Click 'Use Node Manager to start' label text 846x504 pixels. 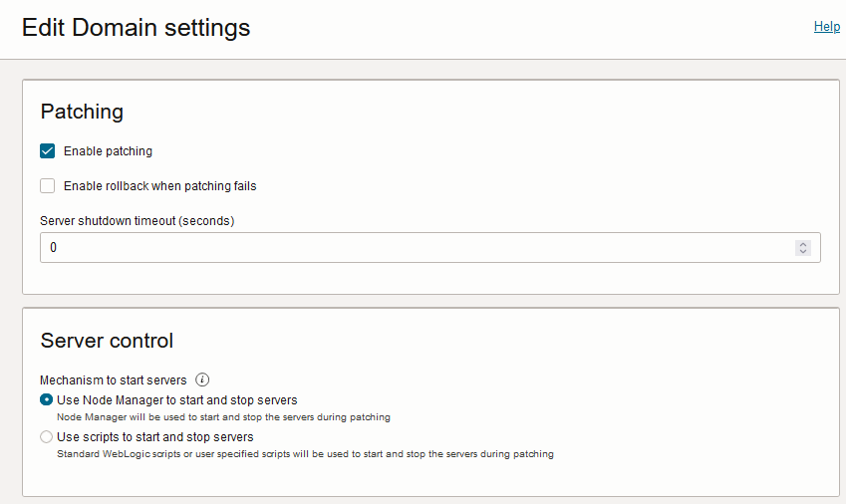[176, 399]
